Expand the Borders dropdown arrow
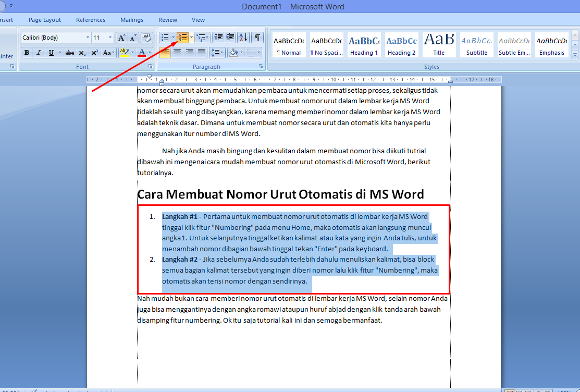Image resolution: width=580 pixels, height=392 pixels. [x=258, y=53]
